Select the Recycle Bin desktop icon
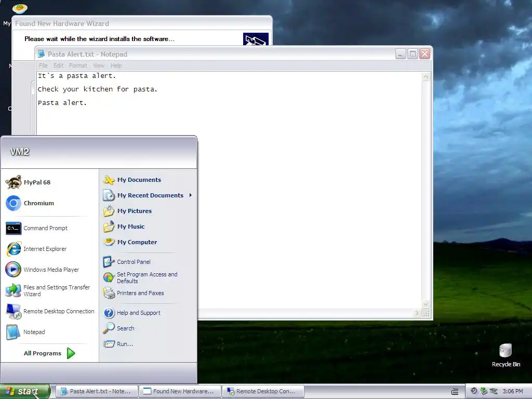Viewport: 532px width, 399px height. 506,355
